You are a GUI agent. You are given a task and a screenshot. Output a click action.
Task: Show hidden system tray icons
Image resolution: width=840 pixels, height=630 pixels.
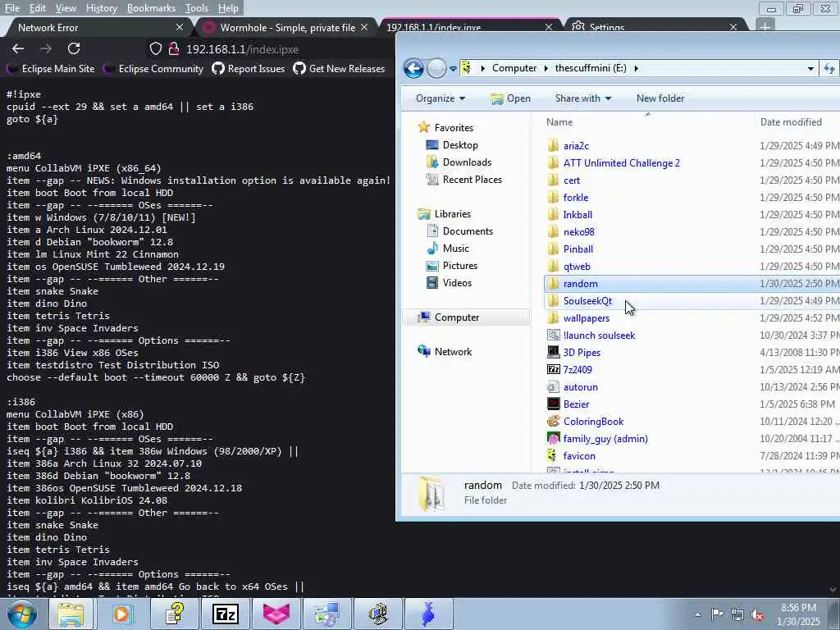[x=697, y=614]
